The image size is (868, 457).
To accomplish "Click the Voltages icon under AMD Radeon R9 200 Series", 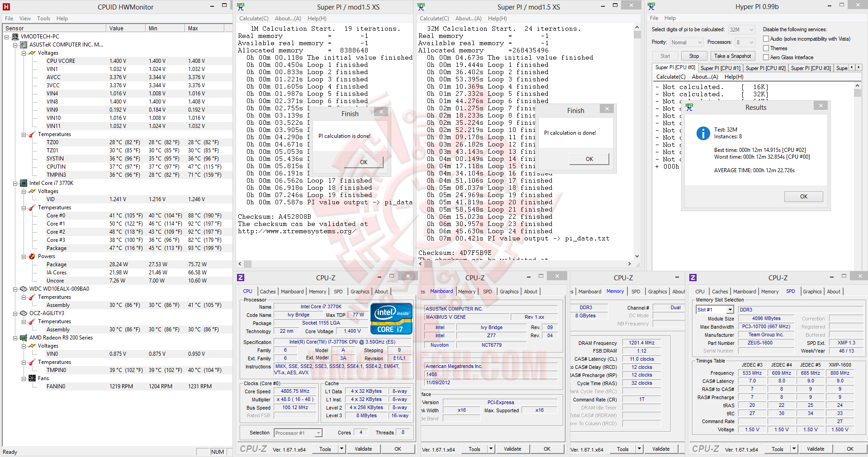I will (32, 346).
